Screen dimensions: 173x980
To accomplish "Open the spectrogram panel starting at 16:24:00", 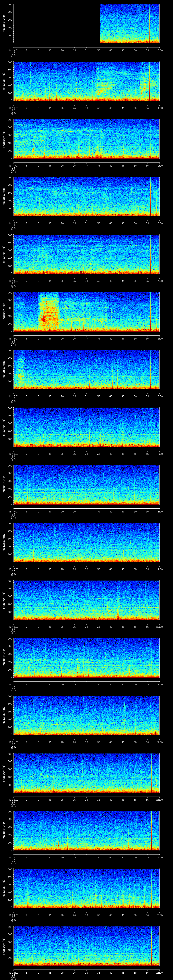I will 86,888.
